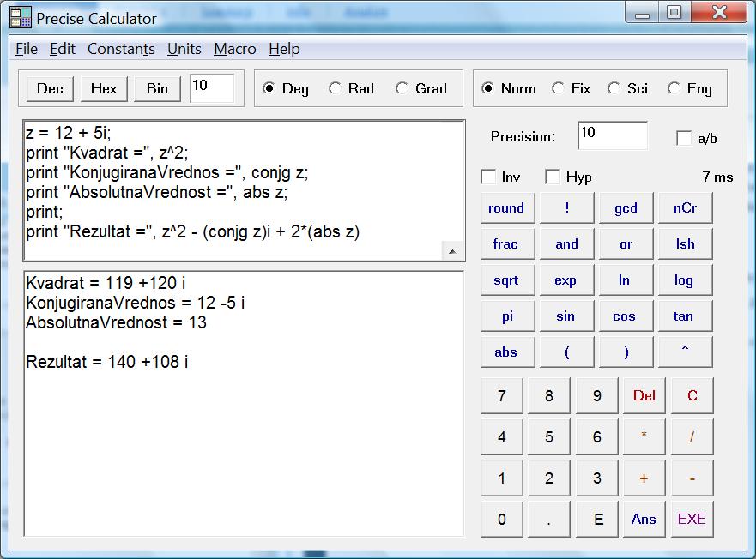The height and width of the screenshot is (559, 756).
Task: Open the Macro menu
Action: pyautogui.click(x=235, y=49)
